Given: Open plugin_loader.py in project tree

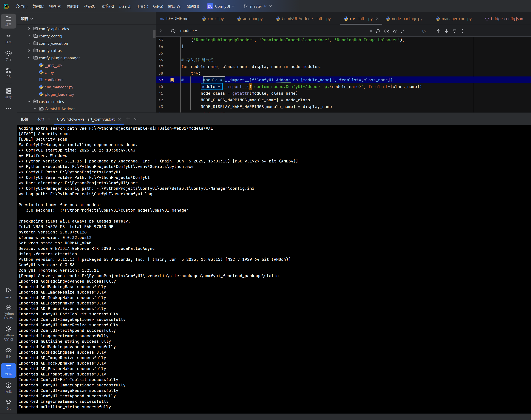Looking at the screenshot, I should (59, 94).
